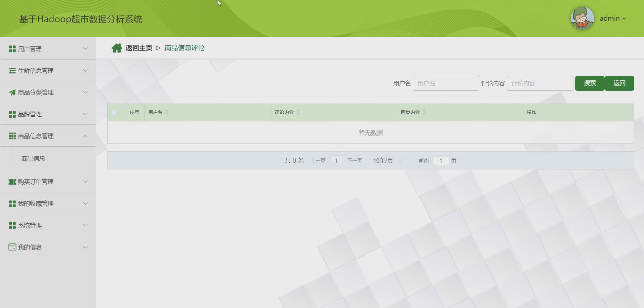Open the 系统管理 sidebar menu

(48, 225)
